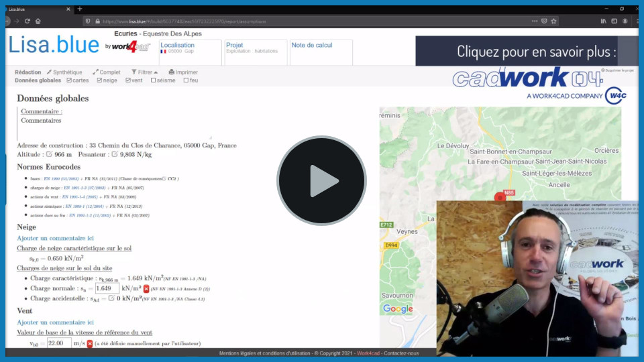
Task: Click the Google logo on the map
Action: pyautogui.click(x=398, y=308)
